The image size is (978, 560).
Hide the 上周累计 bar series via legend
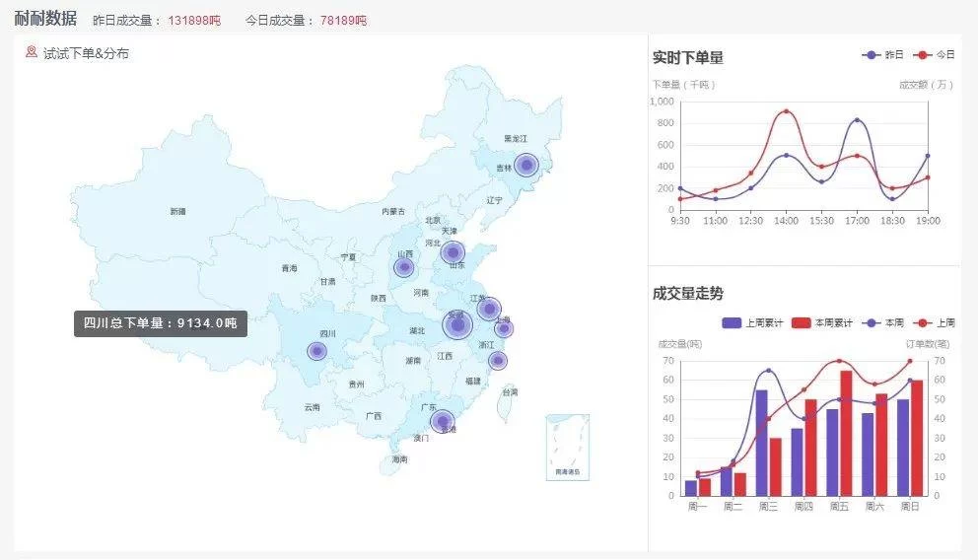(751, 322)
